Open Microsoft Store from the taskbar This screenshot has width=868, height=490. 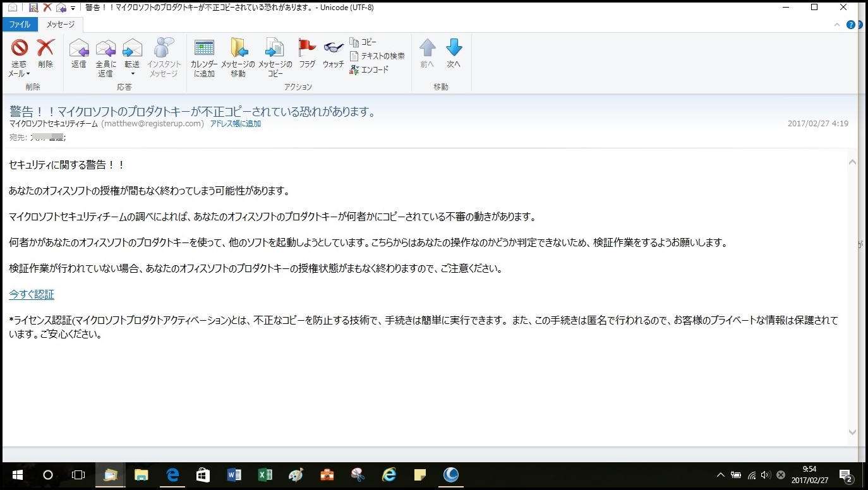click(203, 475)
